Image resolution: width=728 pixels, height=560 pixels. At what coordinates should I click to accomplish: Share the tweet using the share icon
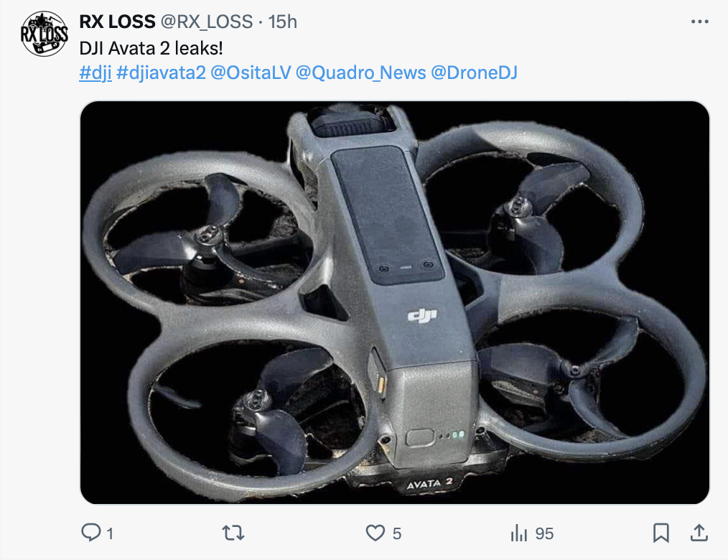[697, 532]
